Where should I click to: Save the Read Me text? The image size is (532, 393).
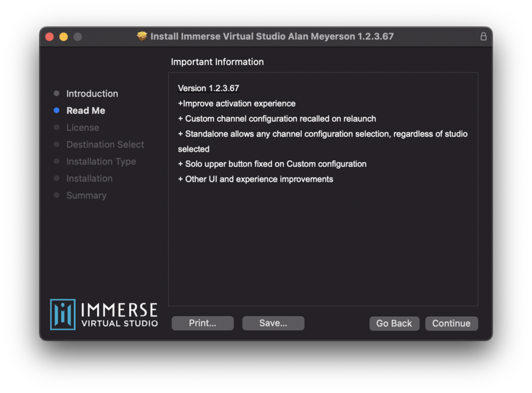tap(273, 323)
